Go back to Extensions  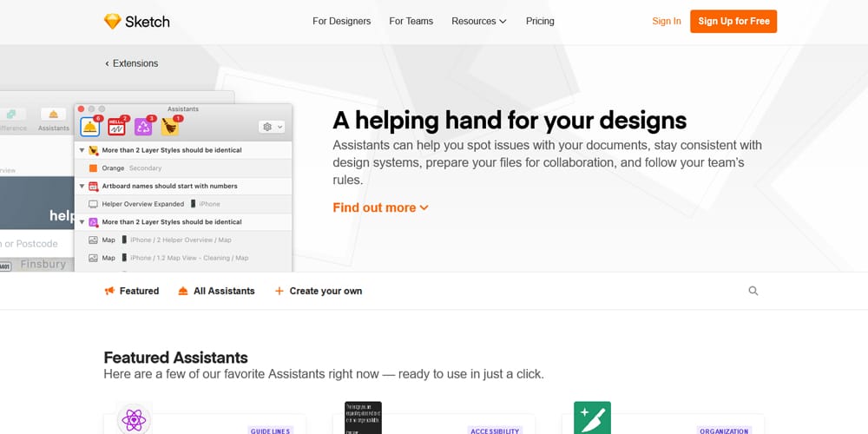[x=132, y=63]
